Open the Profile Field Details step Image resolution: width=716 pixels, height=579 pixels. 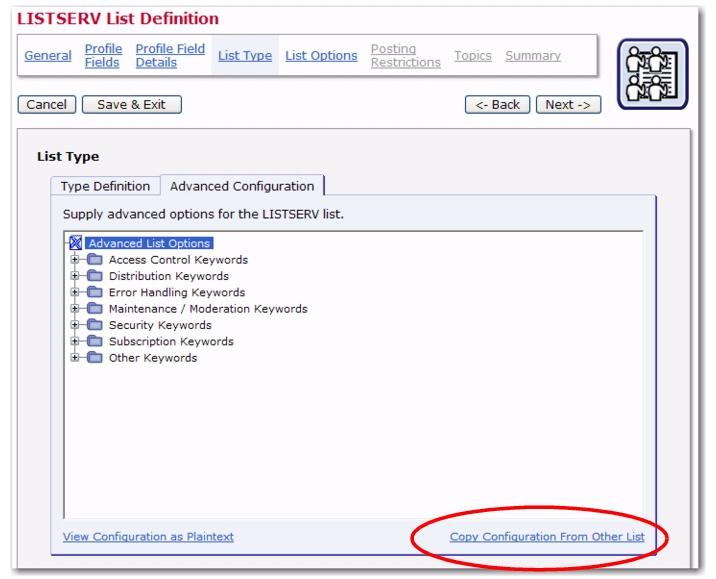pos(170,56)
